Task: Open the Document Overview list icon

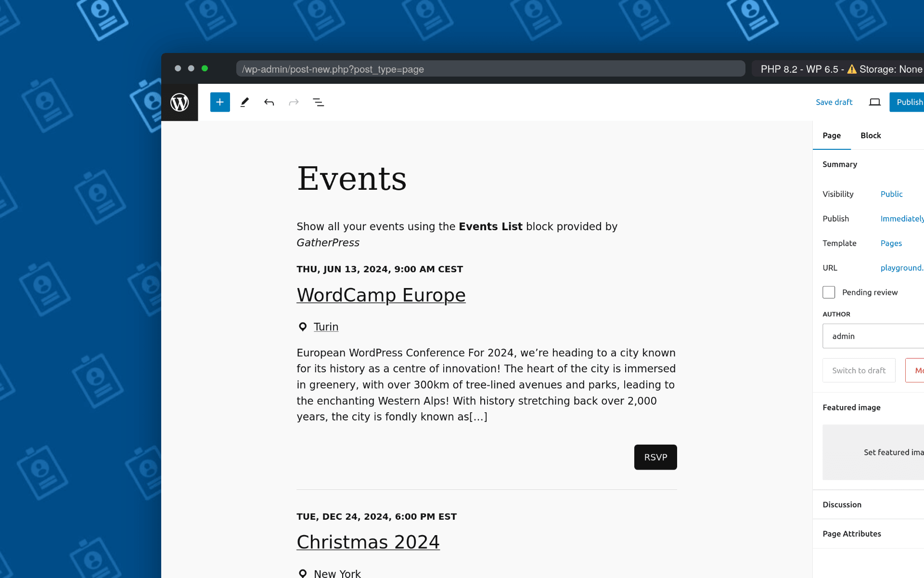Action: (318, 102)
